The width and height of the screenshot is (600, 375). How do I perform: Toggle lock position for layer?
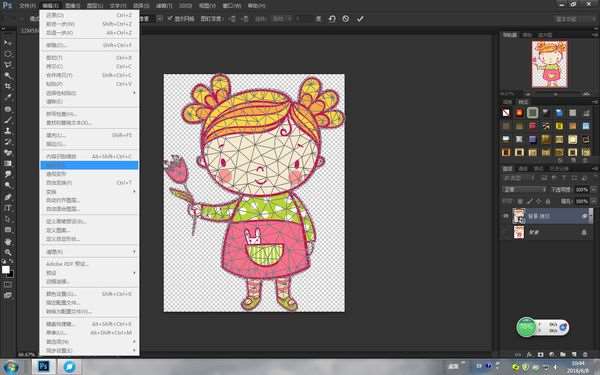point(539,201)
